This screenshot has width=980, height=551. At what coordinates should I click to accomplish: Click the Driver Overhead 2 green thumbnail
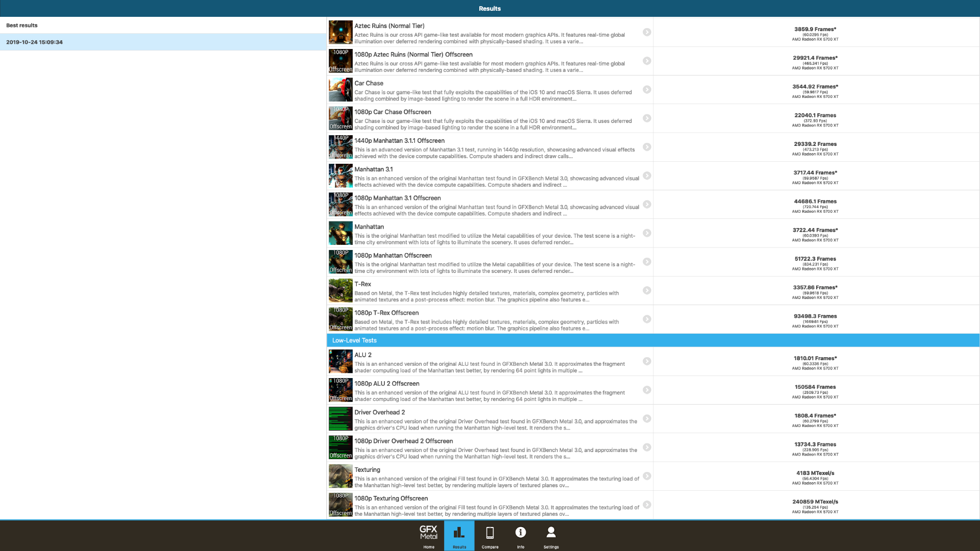pyautogui.click(x=340, y=419)
